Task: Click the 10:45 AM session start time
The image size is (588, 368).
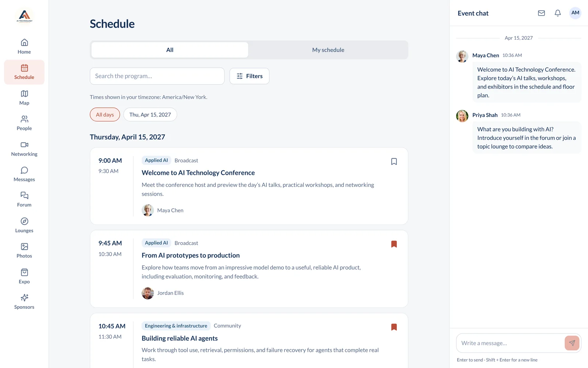Action: [112, 326]
